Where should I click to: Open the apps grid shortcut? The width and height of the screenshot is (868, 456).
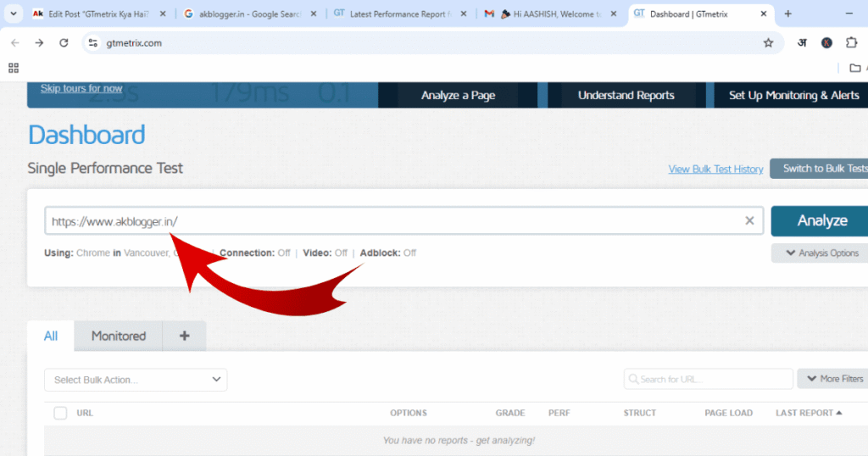(14, 68)
